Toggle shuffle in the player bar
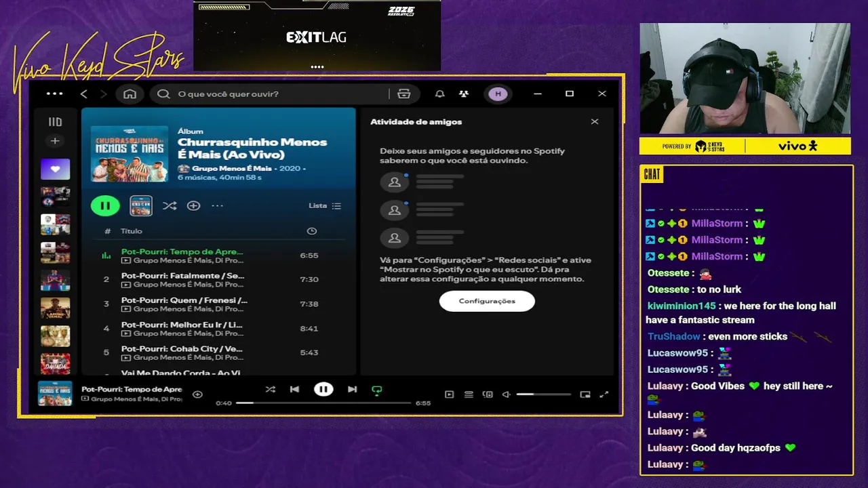868x488 pixels. pos(271,389)
